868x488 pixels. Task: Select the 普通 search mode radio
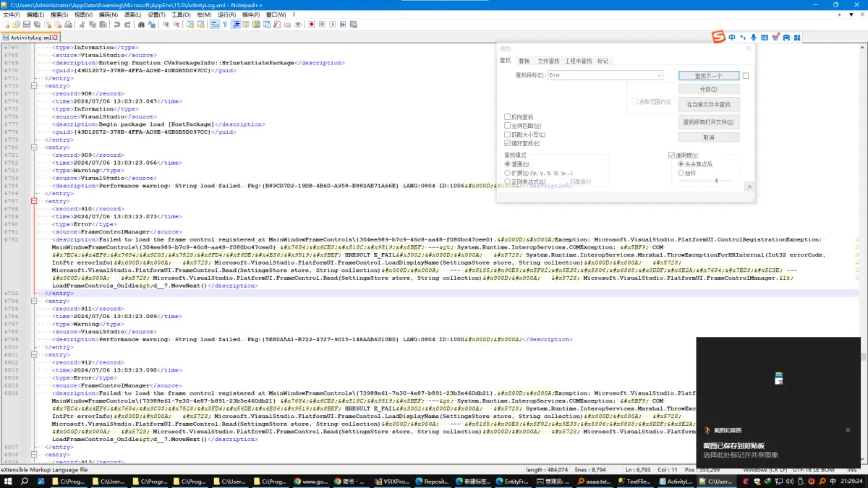507,164
